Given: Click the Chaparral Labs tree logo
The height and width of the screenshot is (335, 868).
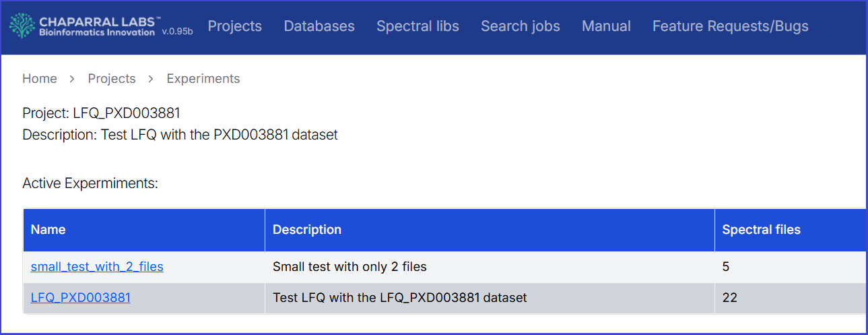Looking at the screenshot, I should click(x=23, y=26).
